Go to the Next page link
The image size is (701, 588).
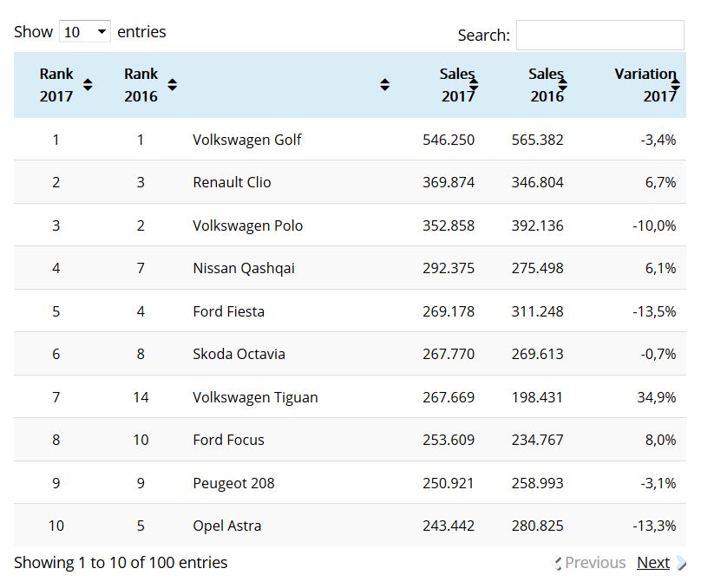pyautogui.click(x=652, y=563)
